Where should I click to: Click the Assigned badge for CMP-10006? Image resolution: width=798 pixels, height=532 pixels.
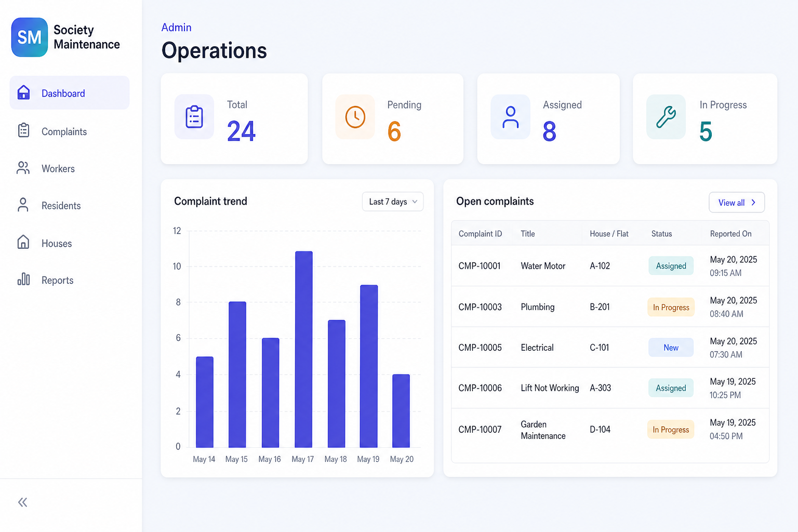(671, 388)
